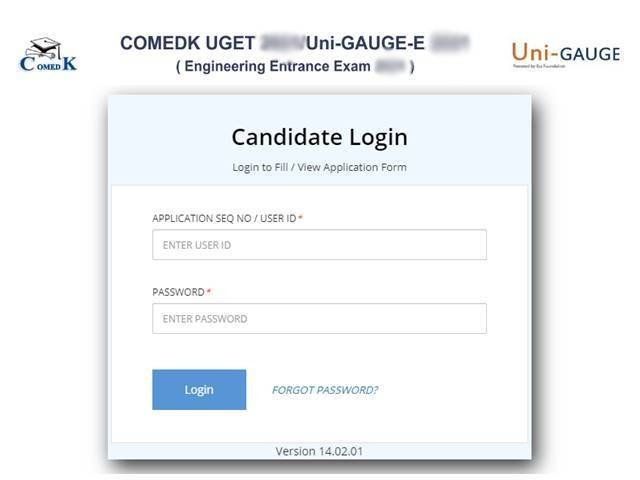Screen dimensions: 640x480
Task: Focus the Enter Password field
Action: (319, 319)
